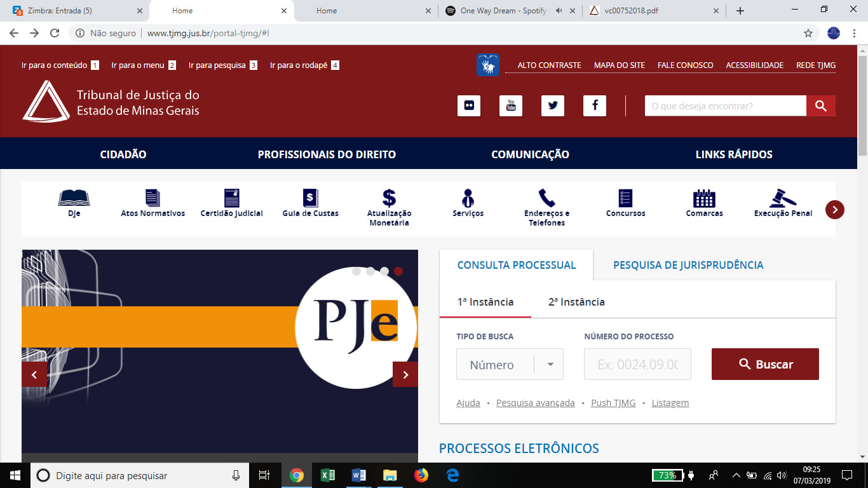Open the DJe book icon
The height and width of the screenshot is (488, 868).
click(74, 198)
